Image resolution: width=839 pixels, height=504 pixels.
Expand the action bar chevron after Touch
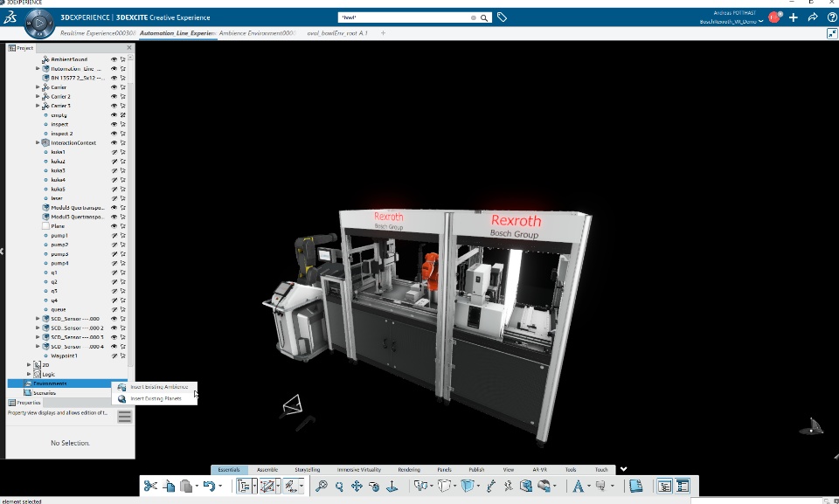(x=623, y=469)
